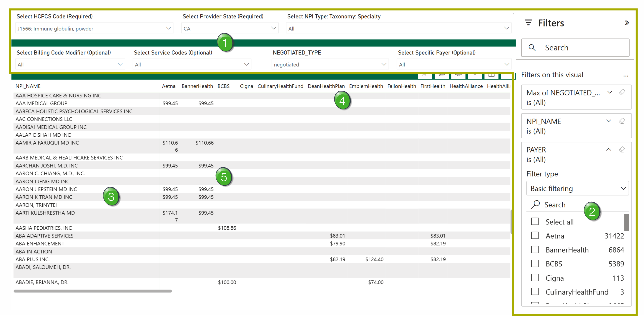Clear the PAYER filter with eraser icon
This screenshot has height=316, width=644.
pos(622,149)
